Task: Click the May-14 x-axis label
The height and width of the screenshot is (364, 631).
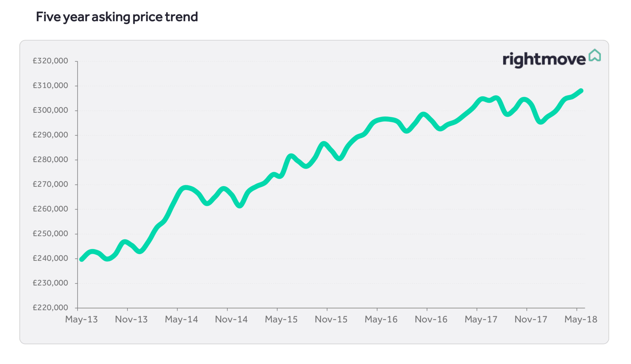Action: tap(181, 319)
